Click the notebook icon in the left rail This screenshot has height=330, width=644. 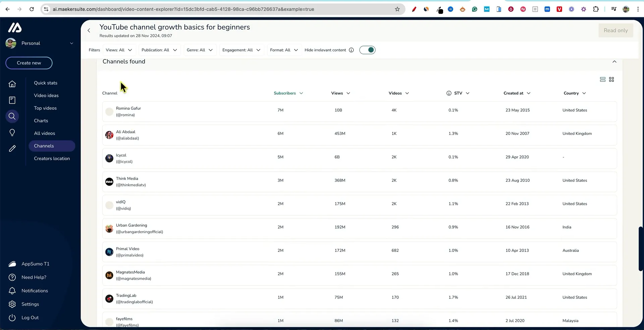click(x=12, y=100)
